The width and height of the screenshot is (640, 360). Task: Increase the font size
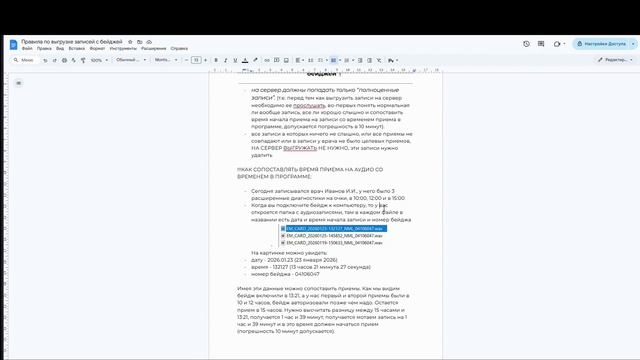(205, 60)
